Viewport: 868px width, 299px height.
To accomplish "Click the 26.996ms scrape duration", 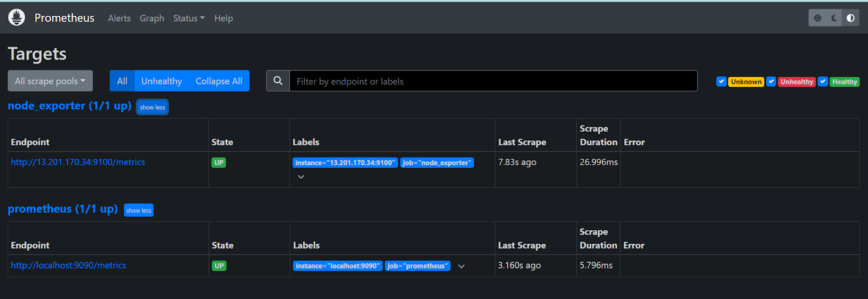I will click(x=598, y=162).
